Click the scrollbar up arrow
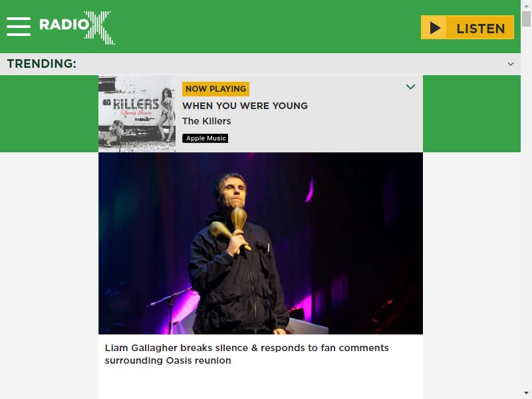Image resolution: width=532 pixels, height=399 pixels. point(526,5)
